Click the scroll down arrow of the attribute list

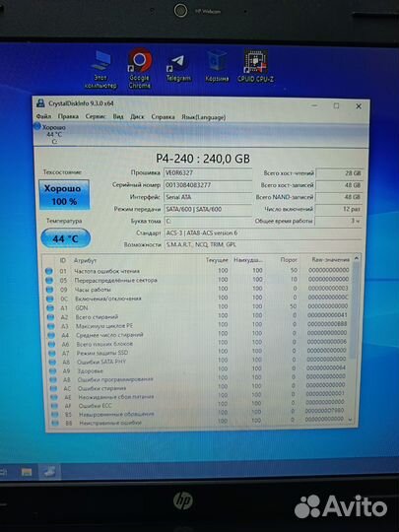coord(351,420)
